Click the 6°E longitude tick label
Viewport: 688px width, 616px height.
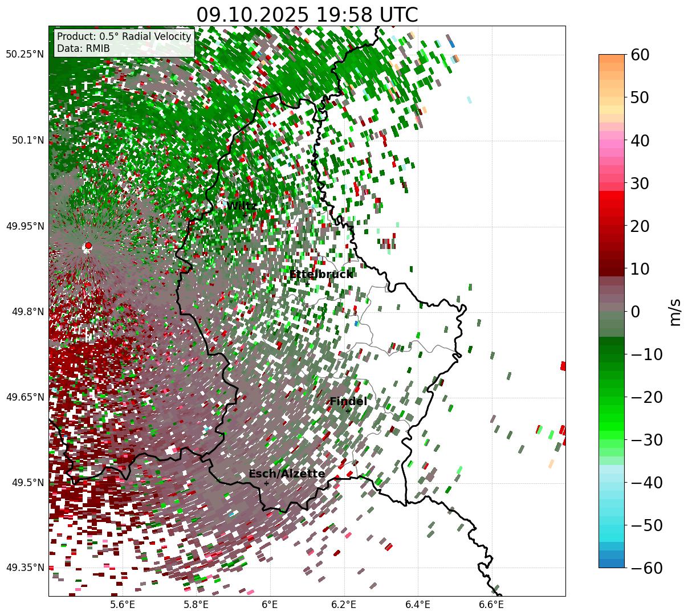click(x=270, y=605)
